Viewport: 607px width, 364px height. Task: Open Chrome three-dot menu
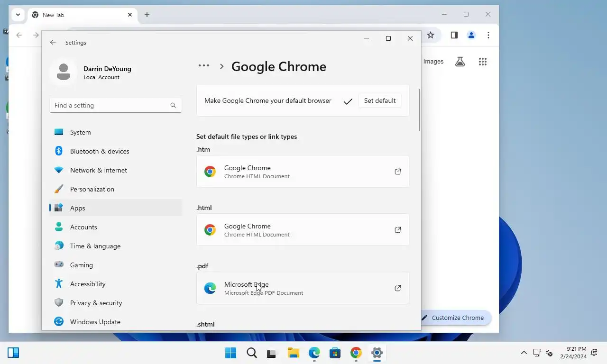[x=488, y=35]
